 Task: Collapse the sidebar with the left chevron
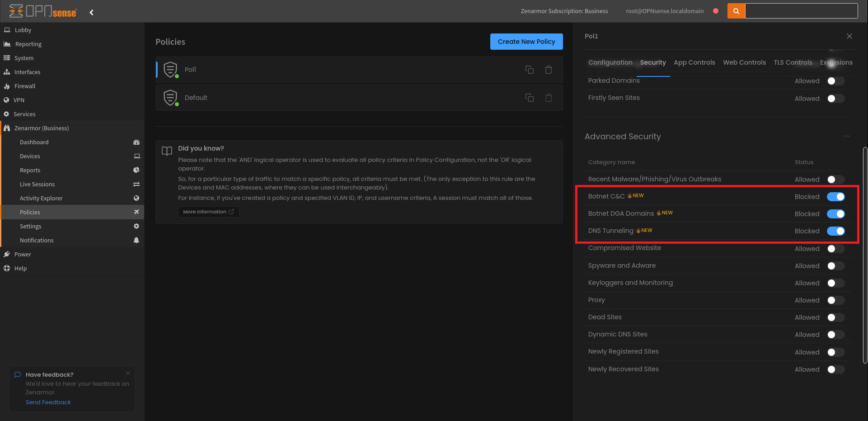point(91,12)
